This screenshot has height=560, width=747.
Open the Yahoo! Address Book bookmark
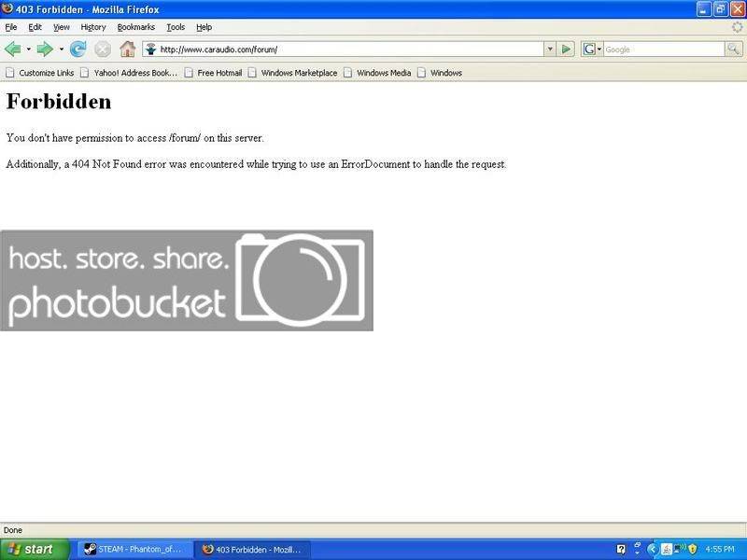pyautogui.click(x=129, y=73)
